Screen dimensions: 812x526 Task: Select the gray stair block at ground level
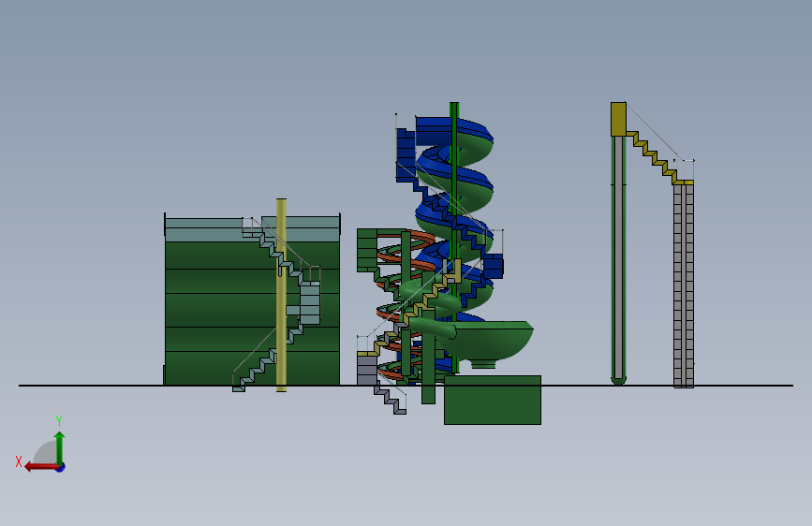coord(367,369)
